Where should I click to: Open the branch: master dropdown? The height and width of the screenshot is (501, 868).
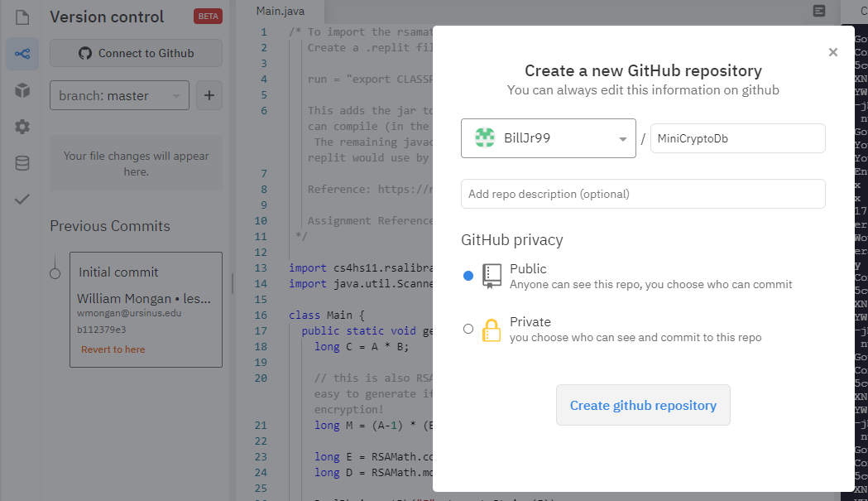coord(120,95)
